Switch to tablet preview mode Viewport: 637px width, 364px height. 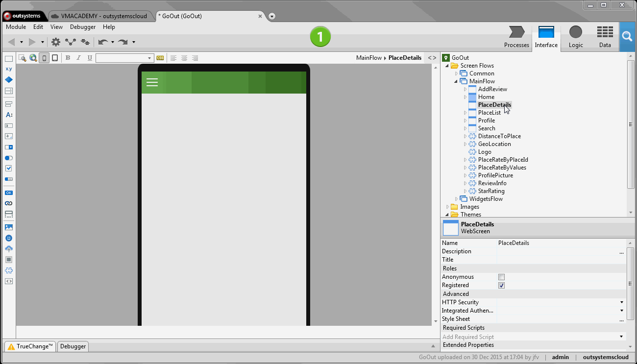click(54, 58)
